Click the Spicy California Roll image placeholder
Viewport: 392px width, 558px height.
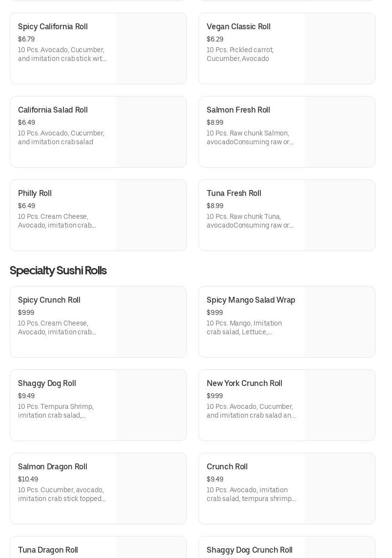(x=151, y=49)
